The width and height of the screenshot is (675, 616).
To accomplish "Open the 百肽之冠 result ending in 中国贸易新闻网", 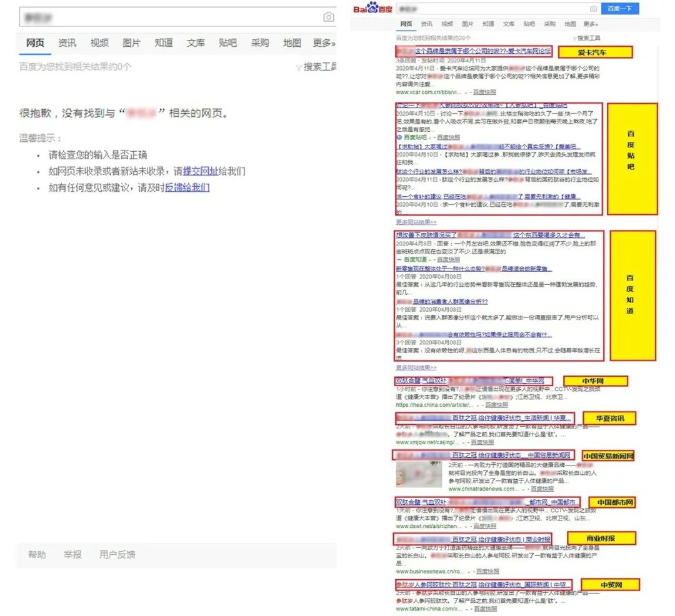I will (x=484, y=455).
